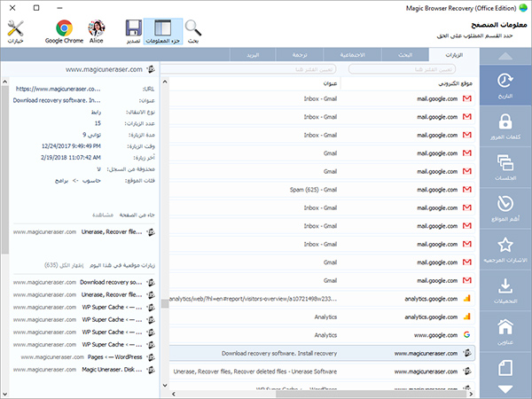Switch to the ترجمة tab

[300, 55]
